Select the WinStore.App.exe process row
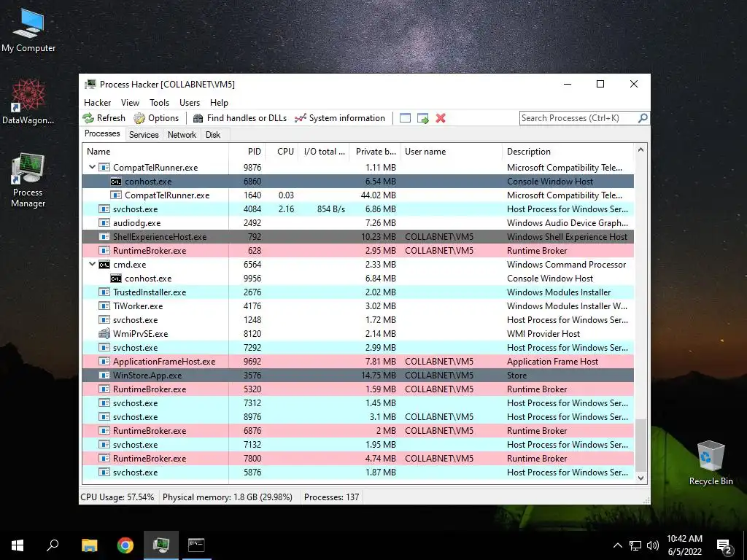Viewport: 747px width, 560px height. (357, 376)
